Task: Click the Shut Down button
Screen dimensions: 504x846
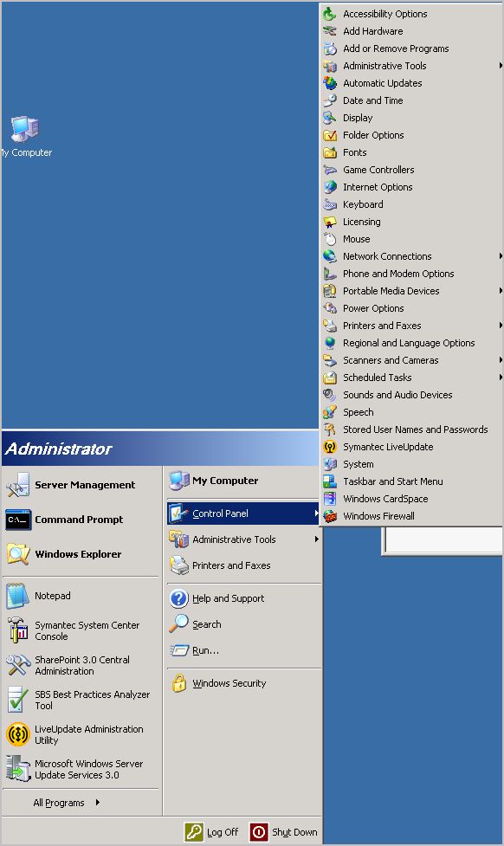Action: pos(283,832)
